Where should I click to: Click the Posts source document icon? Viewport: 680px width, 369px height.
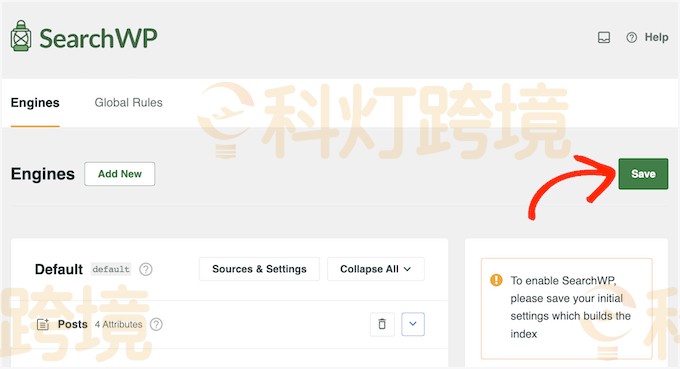(x=42, y=324)
